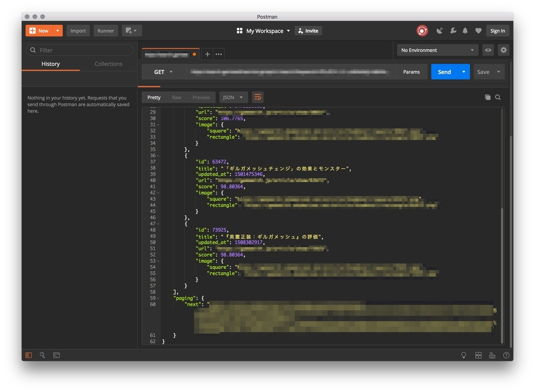This screenshot has width=535, height=392.
Task: Click the red sync status icon
Action: (422, 31)
